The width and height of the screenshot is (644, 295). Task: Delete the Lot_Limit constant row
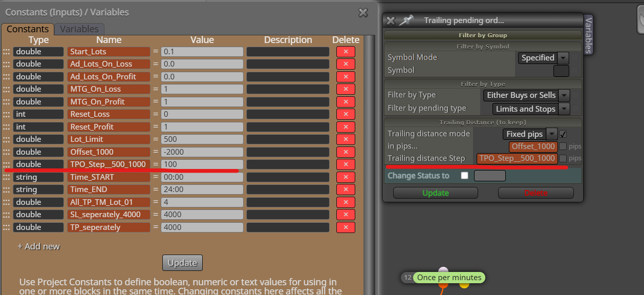(x=346, y=139)
